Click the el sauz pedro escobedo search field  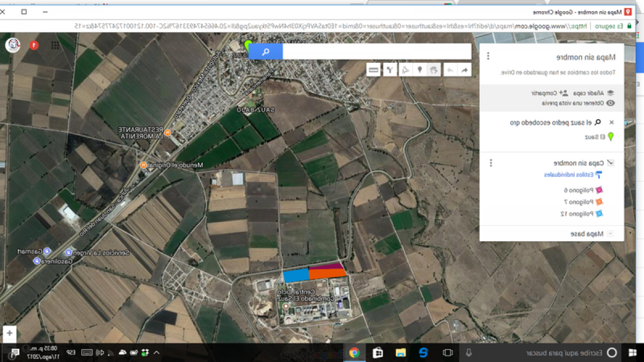pos(553,122)
